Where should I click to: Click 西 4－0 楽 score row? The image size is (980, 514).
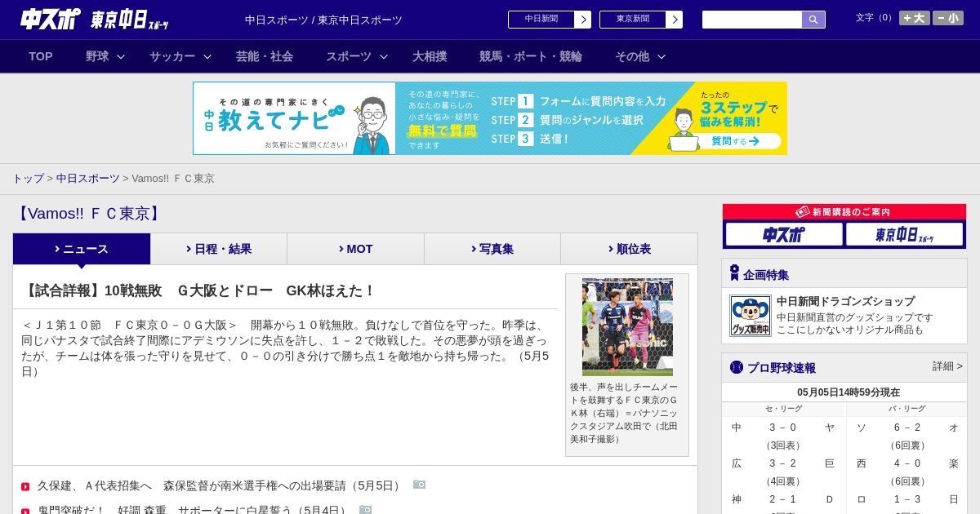[907, 463]
